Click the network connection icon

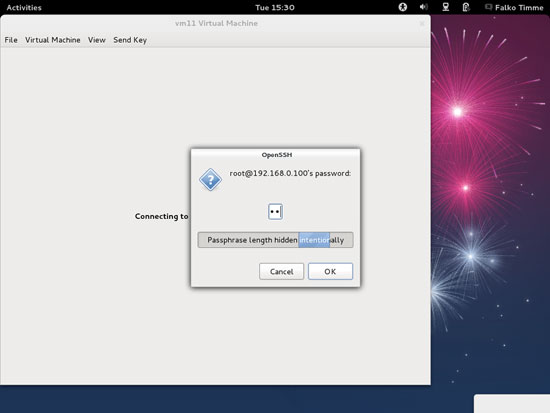coord(445,7)
